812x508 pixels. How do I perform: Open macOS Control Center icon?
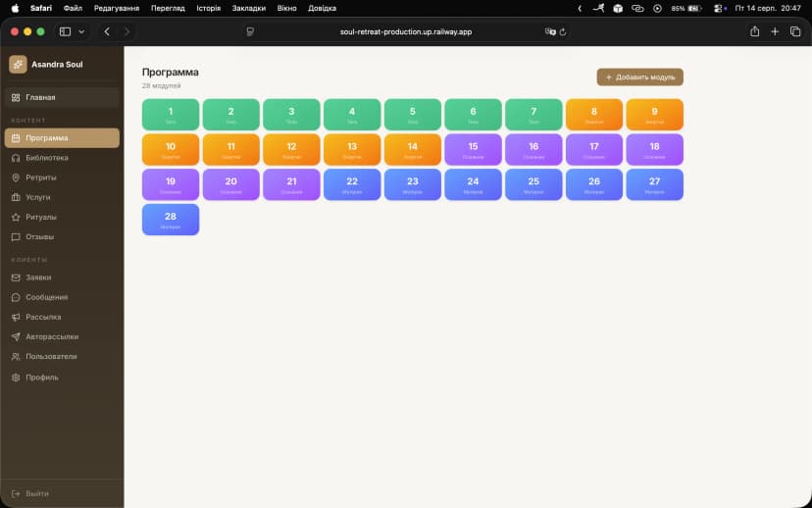(718, 8)
